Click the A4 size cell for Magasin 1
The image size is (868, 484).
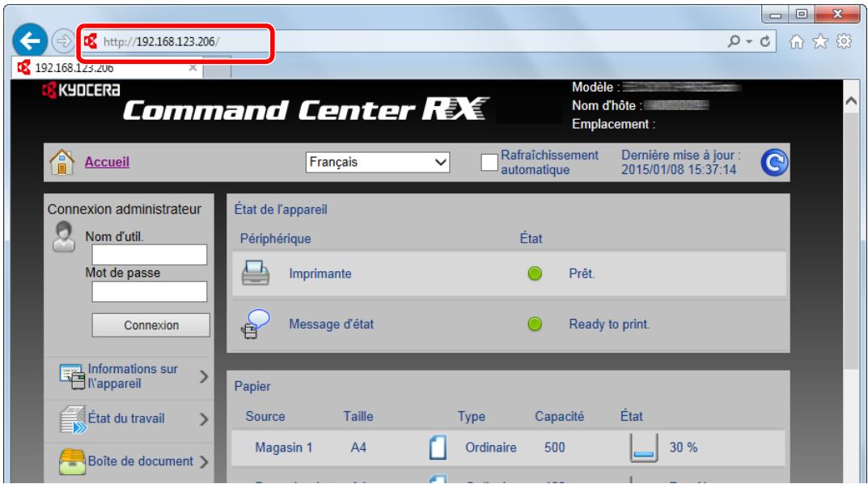358,448
